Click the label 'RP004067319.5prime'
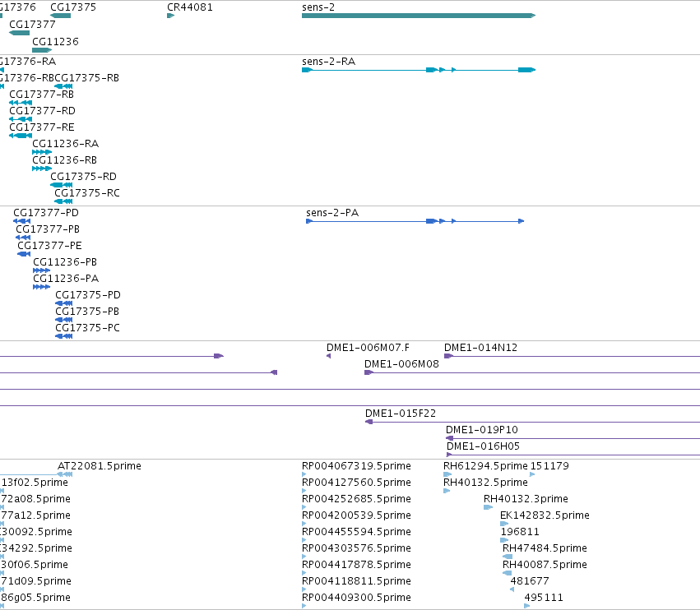The image size is (700, 610). pos(356,466)
